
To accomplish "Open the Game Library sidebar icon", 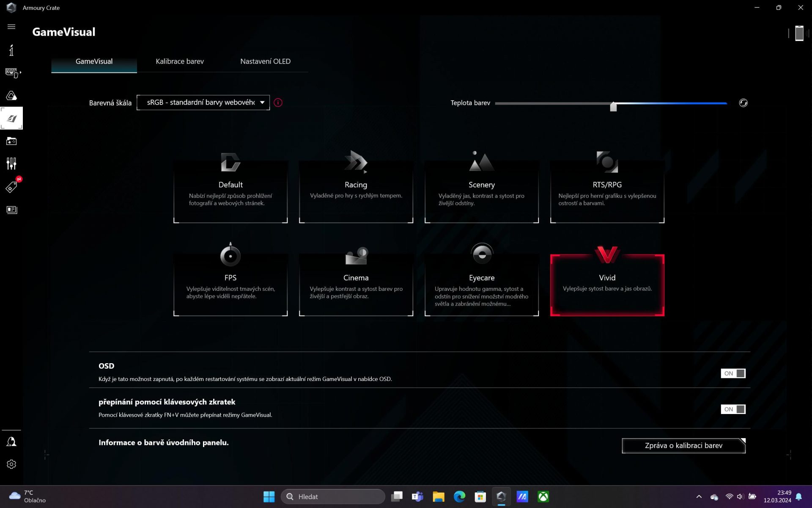I will click(11, 141).
